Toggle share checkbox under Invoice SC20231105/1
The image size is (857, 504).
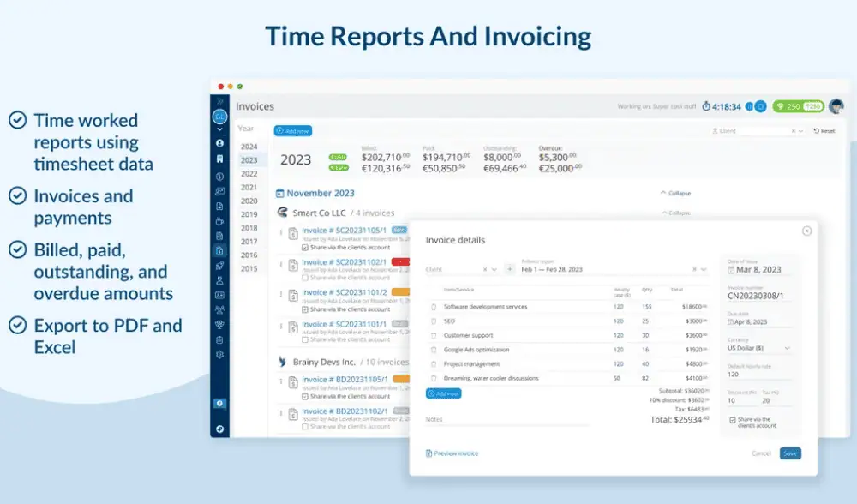pyautogui.click(x=305, y=247)
